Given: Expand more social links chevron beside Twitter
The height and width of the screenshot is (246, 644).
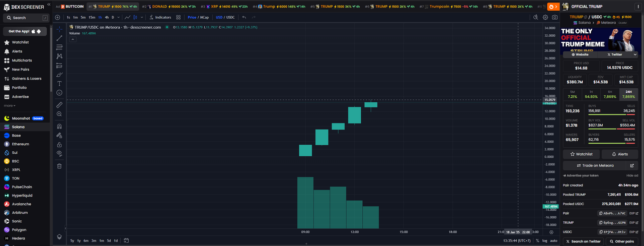Looking at the screenshot, I should click(x=636, y=54).
